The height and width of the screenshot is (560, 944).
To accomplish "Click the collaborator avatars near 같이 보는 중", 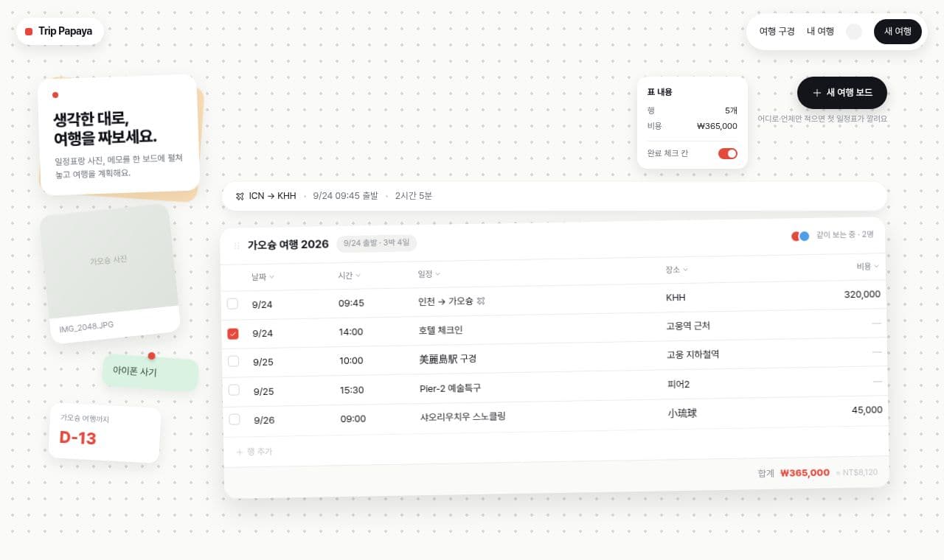I will pyautogui.click(x=800, y=236).
